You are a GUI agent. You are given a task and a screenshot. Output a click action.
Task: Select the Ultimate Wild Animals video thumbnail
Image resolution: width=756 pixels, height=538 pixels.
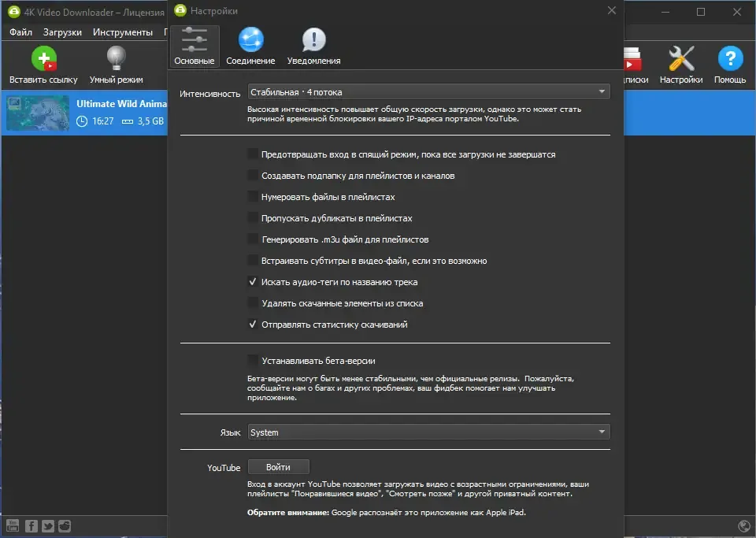click(38, 113)
